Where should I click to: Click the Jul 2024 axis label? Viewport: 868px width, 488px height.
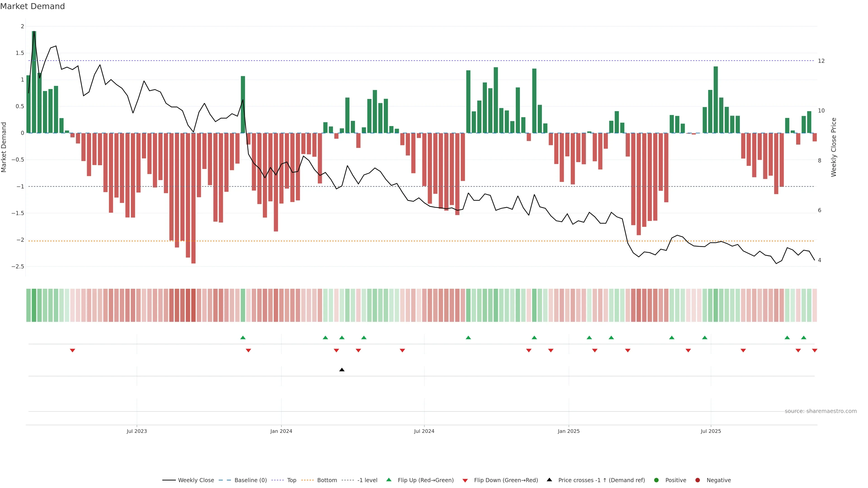[x=424, y=431]
